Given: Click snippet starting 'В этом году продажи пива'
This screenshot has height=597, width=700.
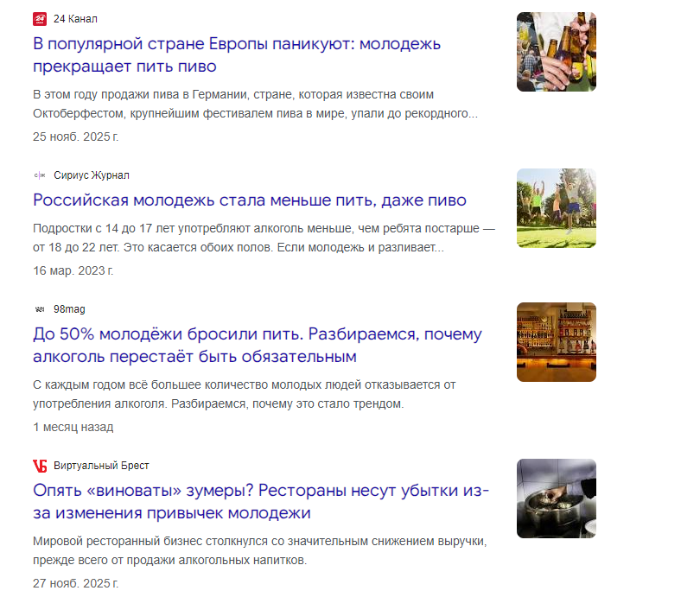Looking at the screenshot, I should 255,104.
